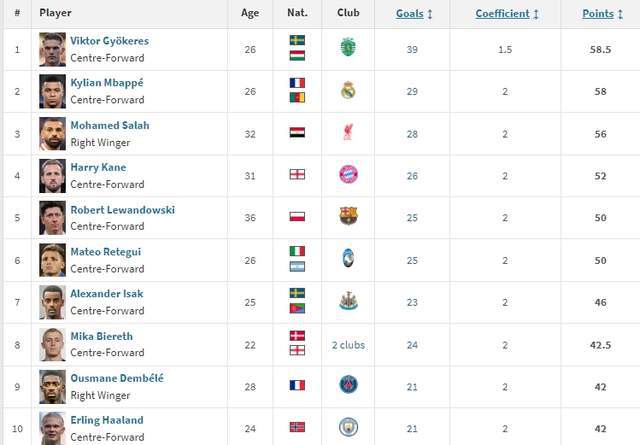Click Harry Kane's portrait thumbnail
The image size is (640, 445).
click(52, 174)
